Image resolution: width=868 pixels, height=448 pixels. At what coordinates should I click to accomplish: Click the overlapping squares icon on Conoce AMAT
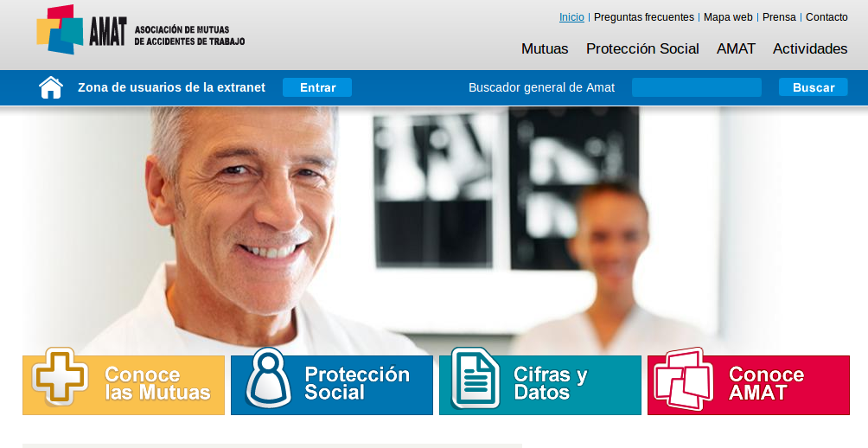684,379
